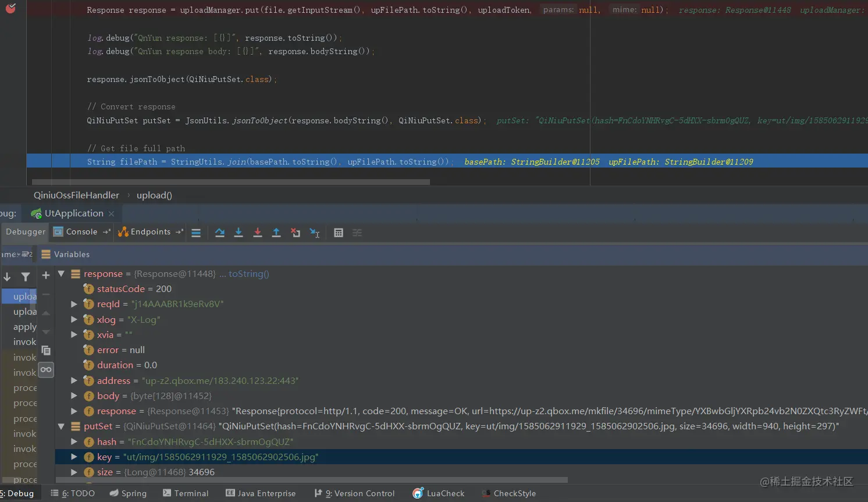This screenshot has height=502, width=868.
Task: Select the statusCode = 200 variable row
Action: tap(461, 289)
